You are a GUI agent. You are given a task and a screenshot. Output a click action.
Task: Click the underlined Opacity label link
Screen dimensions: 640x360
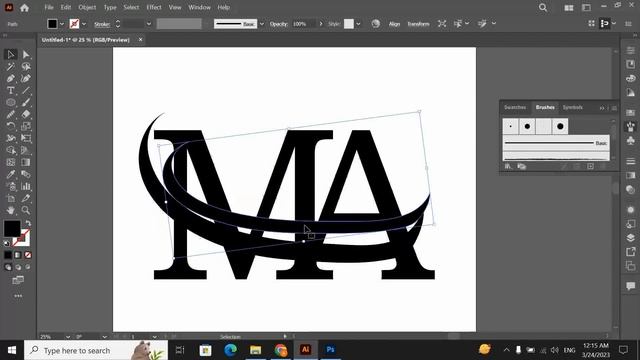point(279,24)
